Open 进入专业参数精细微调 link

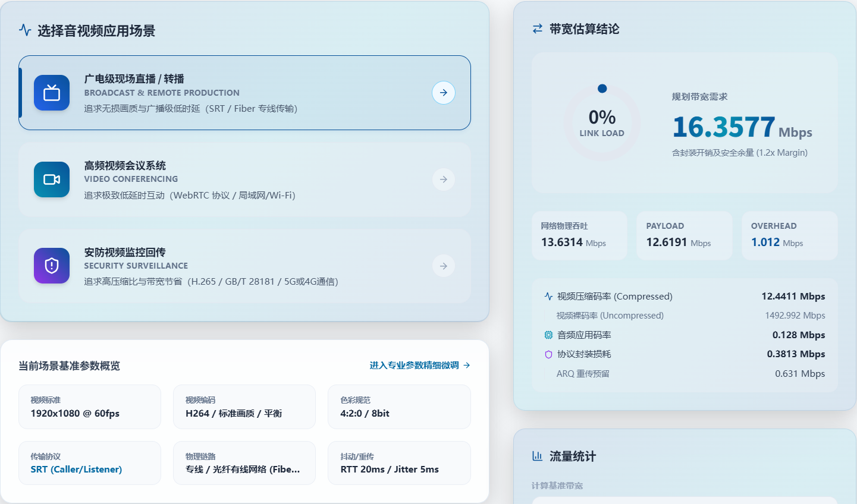(x=420, y=366)
